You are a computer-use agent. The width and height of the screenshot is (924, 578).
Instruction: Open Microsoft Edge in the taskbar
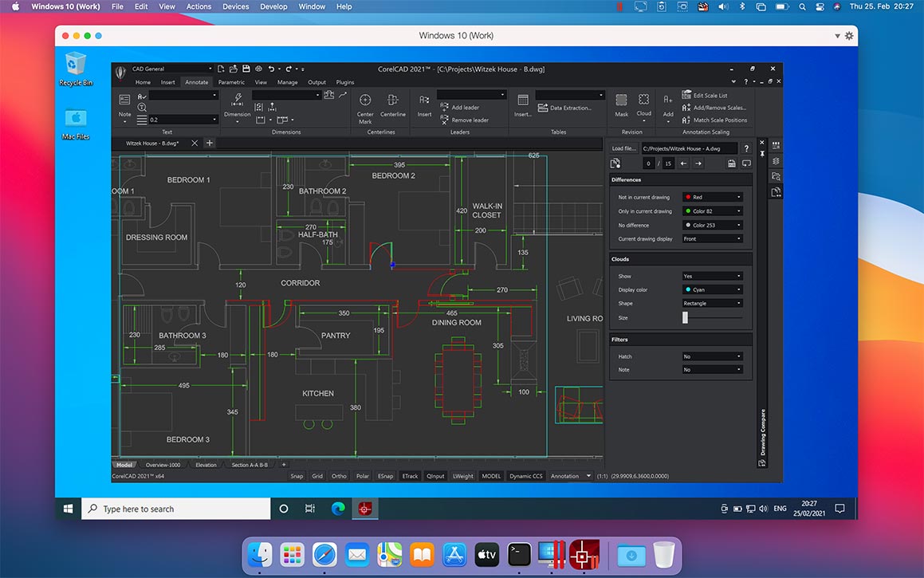pos(338,509)
